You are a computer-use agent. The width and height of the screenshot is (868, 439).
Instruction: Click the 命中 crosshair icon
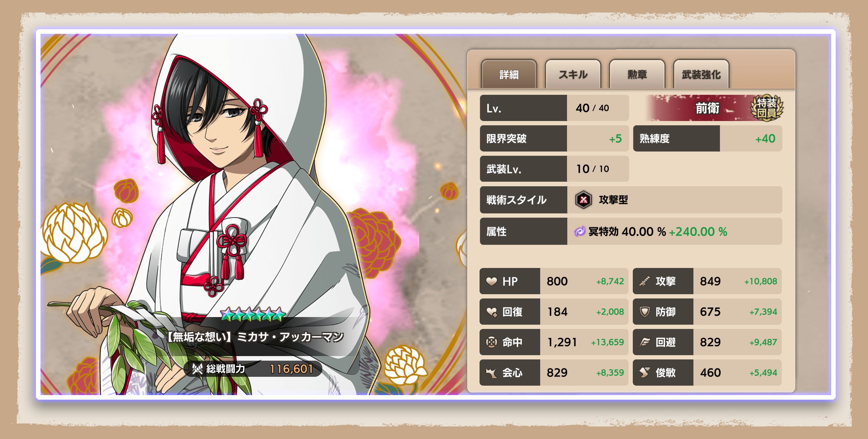click(x=491, y=342)
